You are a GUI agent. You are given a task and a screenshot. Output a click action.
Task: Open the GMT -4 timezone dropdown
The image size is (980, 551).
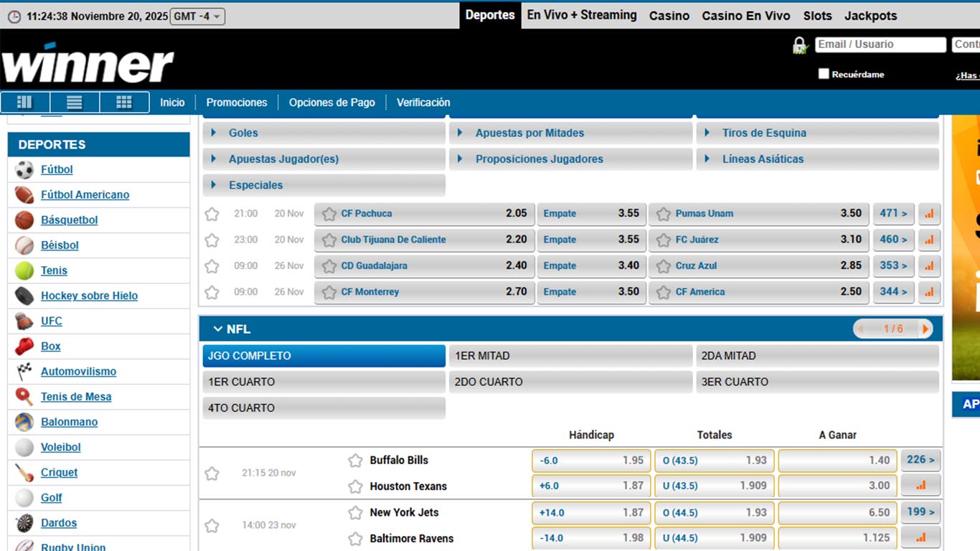197,16
